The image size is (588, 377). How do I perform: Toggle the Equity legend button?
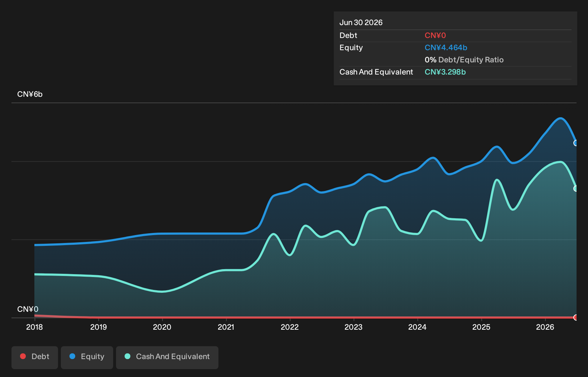pos(87,357)
